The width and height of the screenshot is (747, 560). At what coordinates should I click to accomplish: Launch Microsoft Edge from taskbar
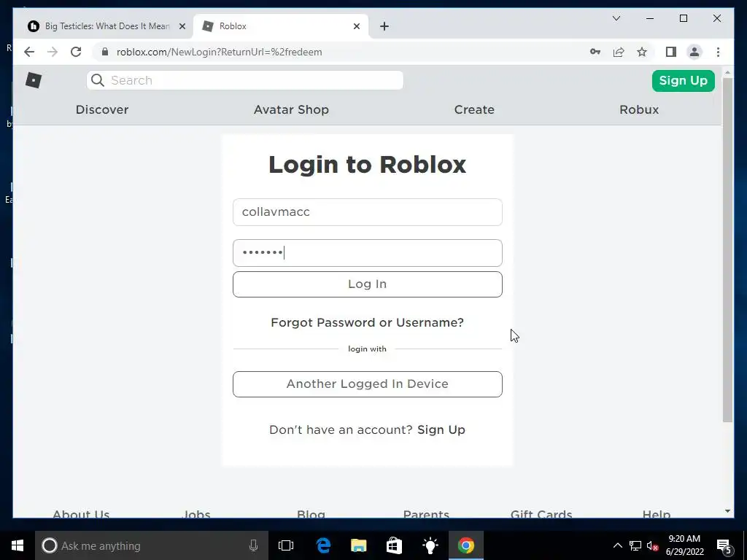(323, 545)
